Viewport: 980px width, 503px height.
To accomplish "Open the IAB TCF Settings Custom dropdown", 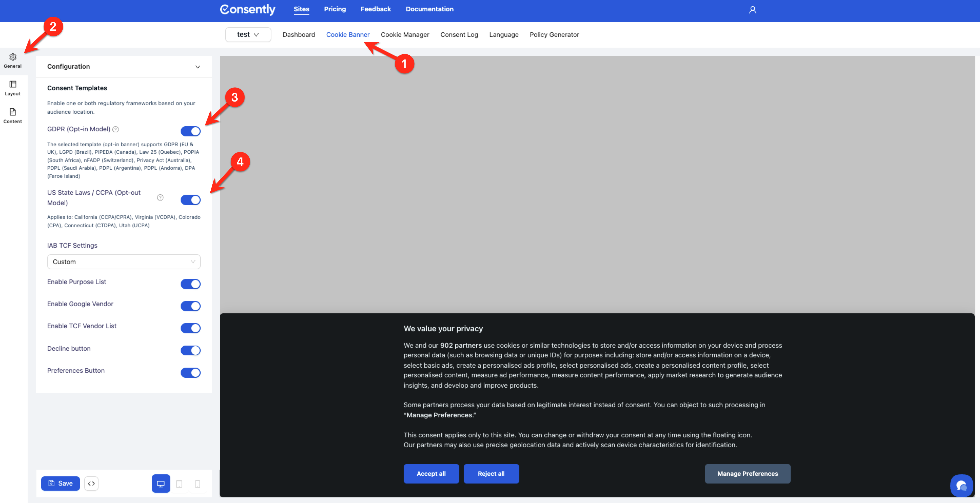I will click(x=124, y=261).
